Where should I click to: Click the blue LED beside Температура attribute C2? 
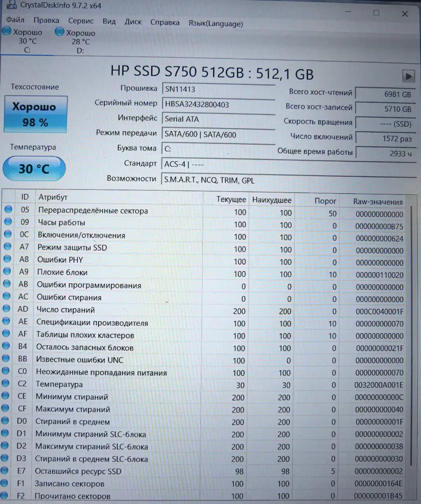[x=6, y=383]
